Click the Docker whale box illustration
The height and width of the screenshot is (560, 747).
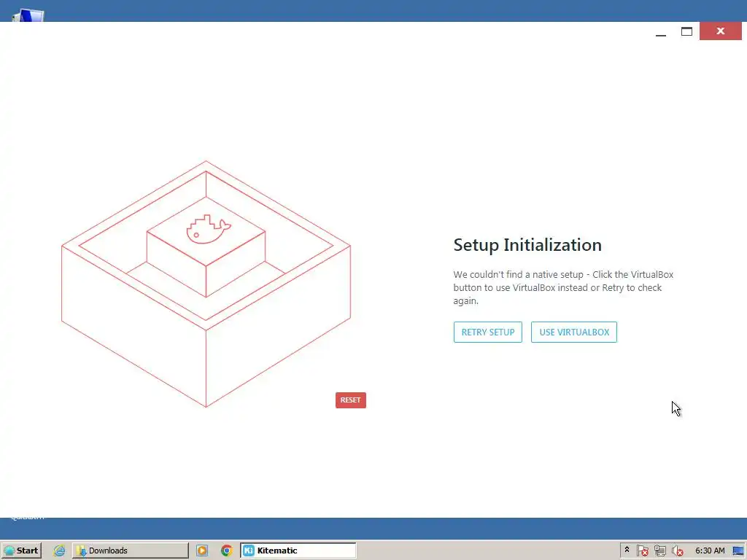pos(206,284)
